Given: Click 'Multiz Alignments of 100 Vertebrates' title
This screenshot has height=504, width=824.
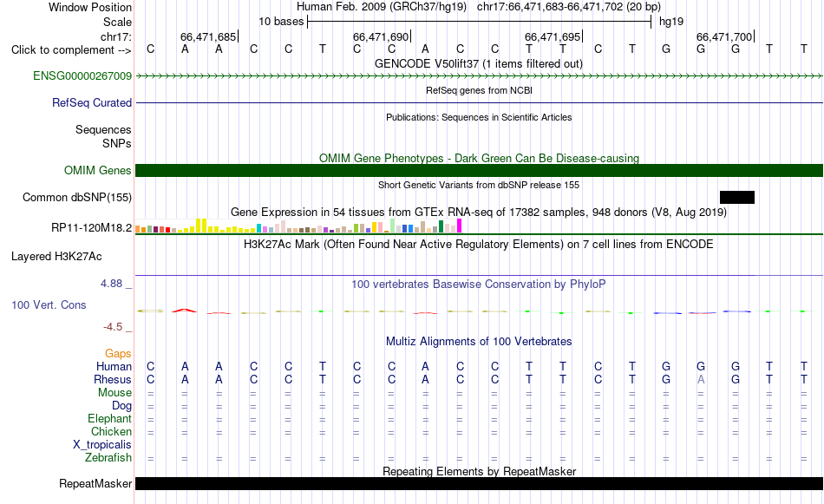Looking at the screenshot, I should click(479, 342).
